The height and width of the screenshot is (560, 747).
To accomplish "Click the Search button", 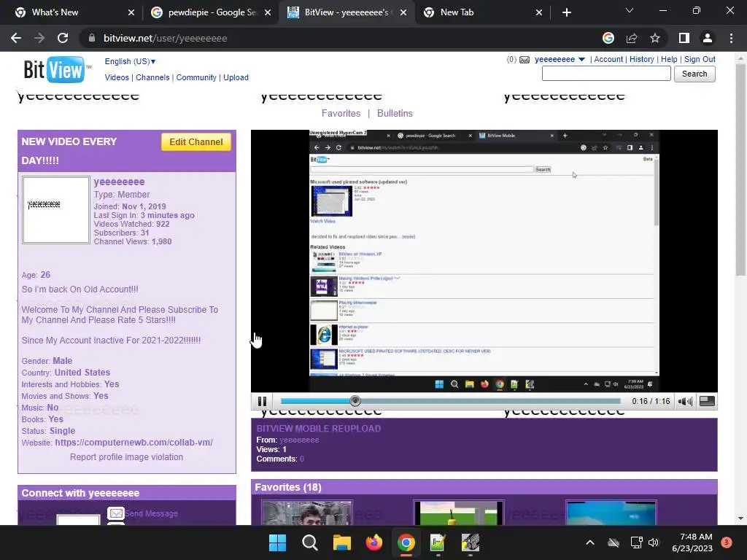I will point(694,74).
